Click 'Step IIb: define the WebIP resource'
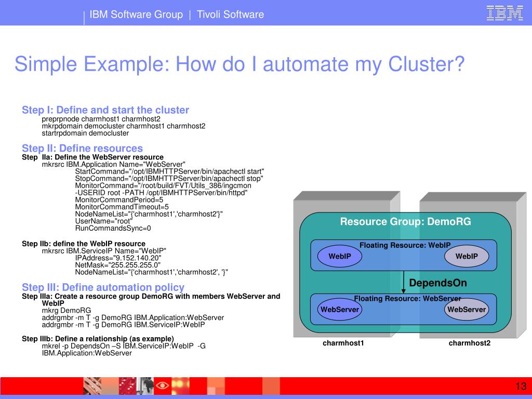532x399 pixels. 84,244
